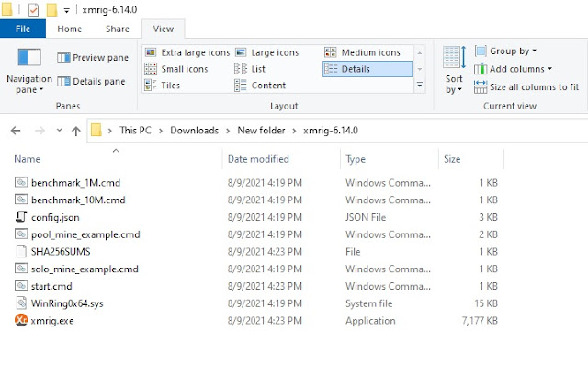Select the benchmark_1M.cmd file icon
588x366 pixels.
[21, 182]
